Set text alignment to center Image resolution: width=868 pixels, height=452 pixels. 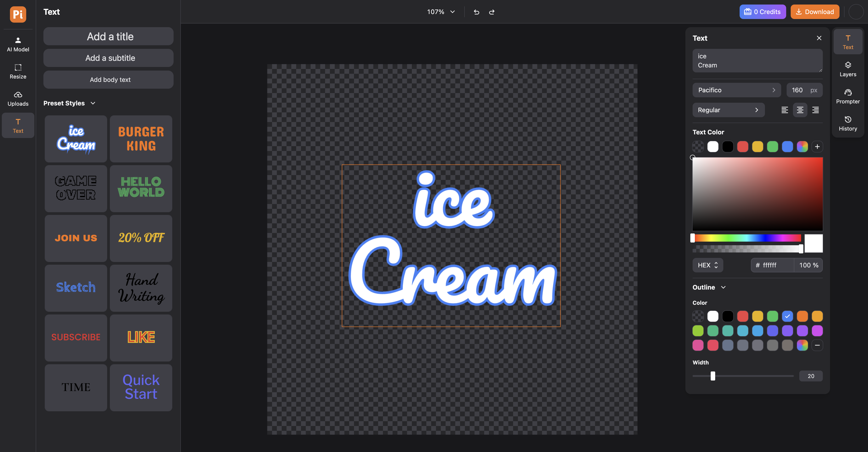800,110
